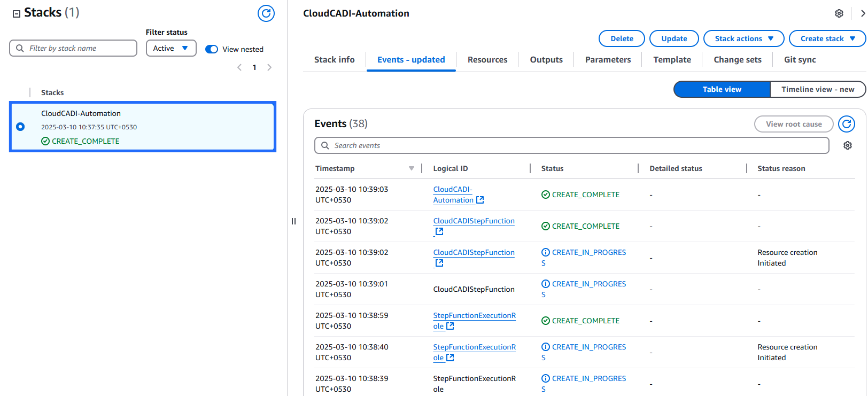Open the Create stack dropdown
This screenshot has width=868, height=396.
click(x=827, y=38)
